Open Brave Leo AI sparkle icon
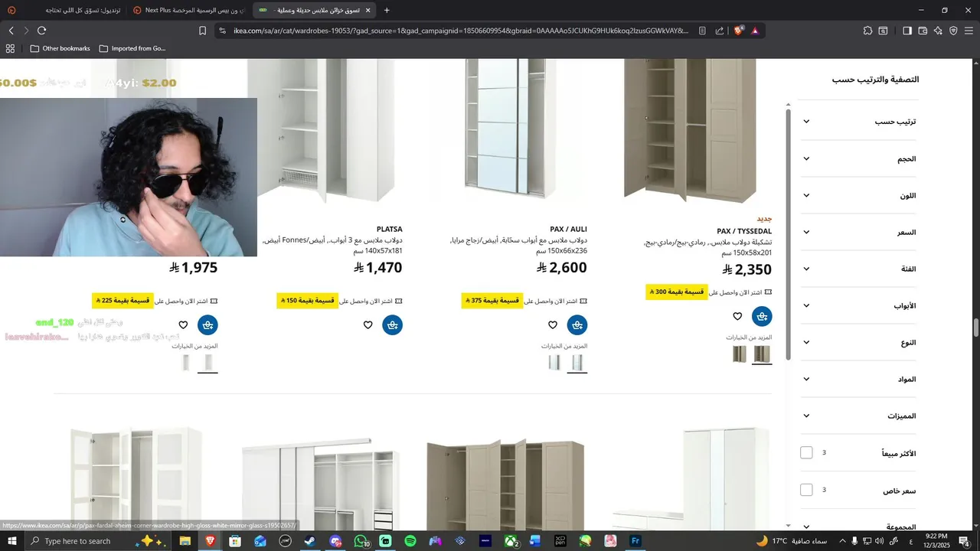The height and width of the screenshot is (551, 980). pos(938,31)
